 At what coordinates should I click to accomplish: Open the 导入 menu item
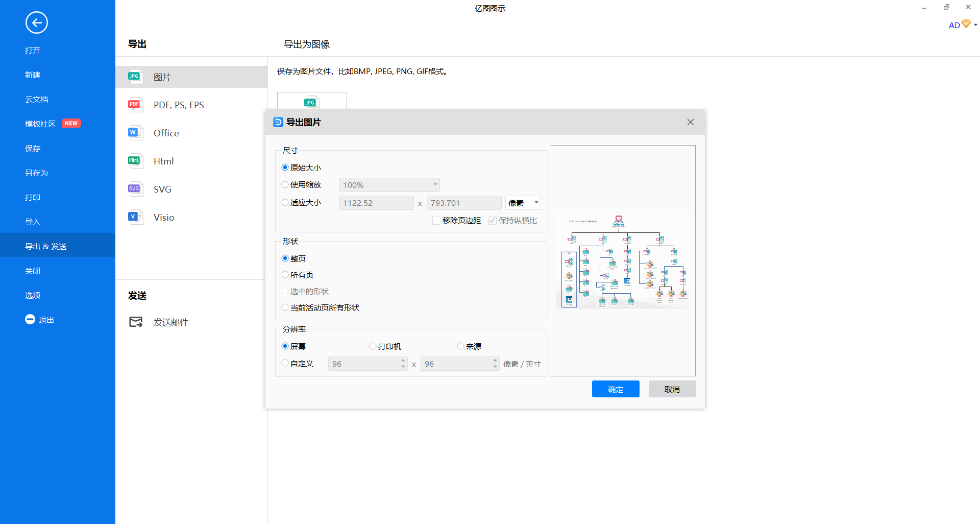pos(33,222)
